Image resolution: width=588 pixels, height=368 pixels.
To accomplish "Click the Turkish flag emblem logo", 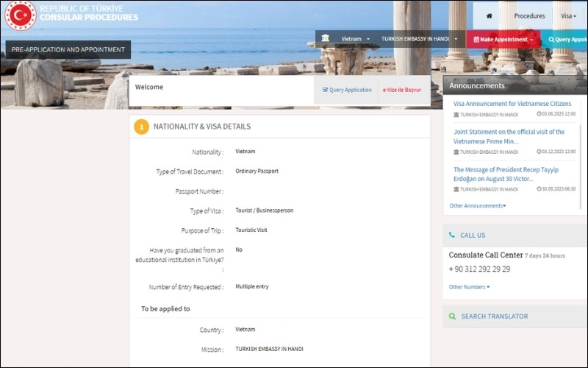I will [20, 15].
